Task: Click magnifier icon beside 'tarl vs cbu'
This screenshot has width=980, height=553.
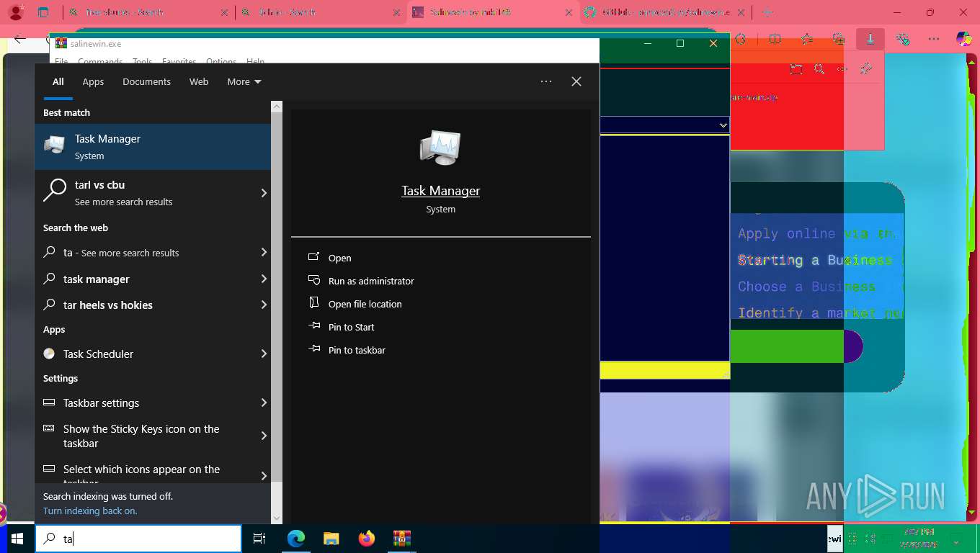Action: tap(55, 191)
